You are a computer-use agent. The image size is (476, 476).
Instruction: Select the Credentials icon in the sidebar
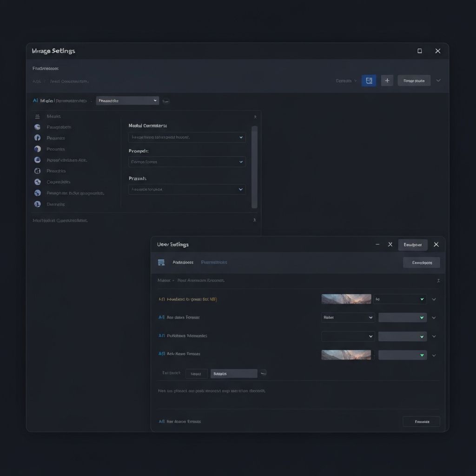point(37,182)
